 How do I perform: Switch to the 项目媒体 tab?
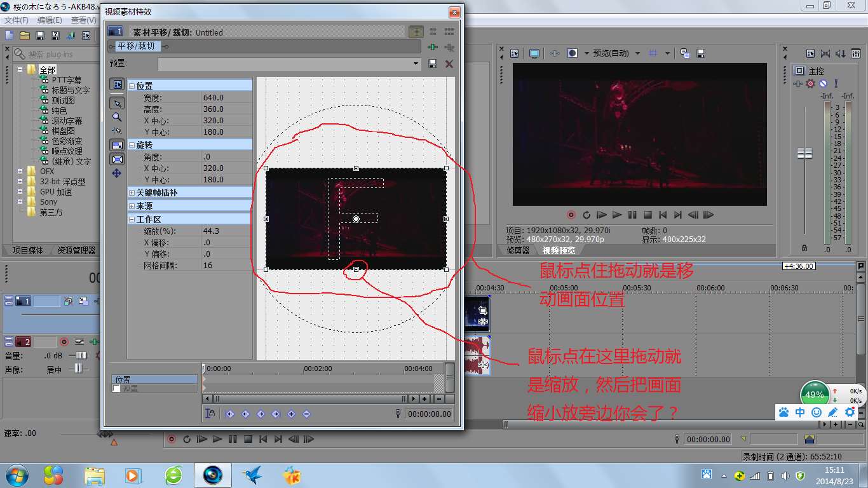[27, 250]
